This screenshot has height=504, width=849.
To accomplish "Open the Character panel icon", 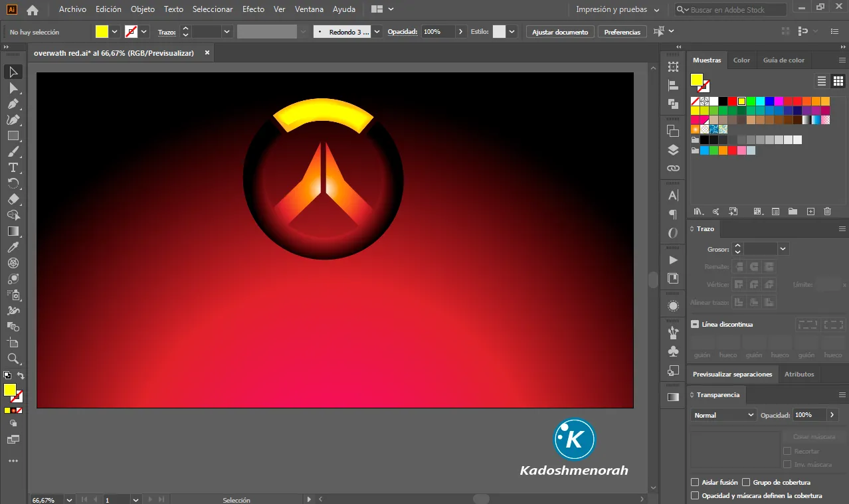I will (673, 195).
